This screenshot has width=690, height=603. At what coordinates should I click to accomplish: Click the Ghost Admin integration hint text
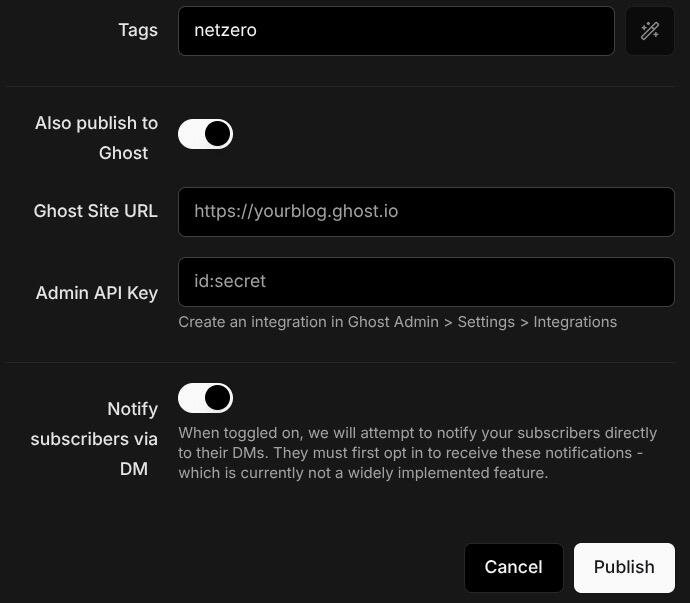click(397, 322)
